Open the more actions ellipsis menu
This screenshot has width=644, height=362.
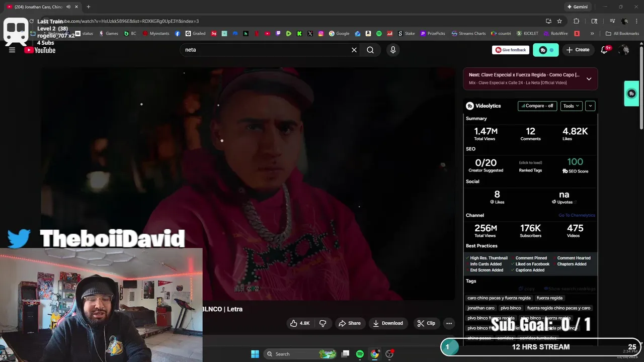point(449,323)
